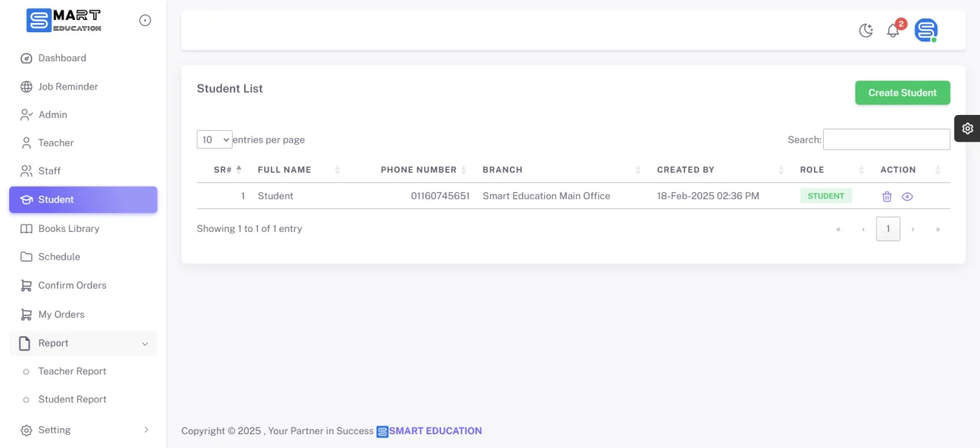Click the Books Library open-book icon

(x=26, y=229)
